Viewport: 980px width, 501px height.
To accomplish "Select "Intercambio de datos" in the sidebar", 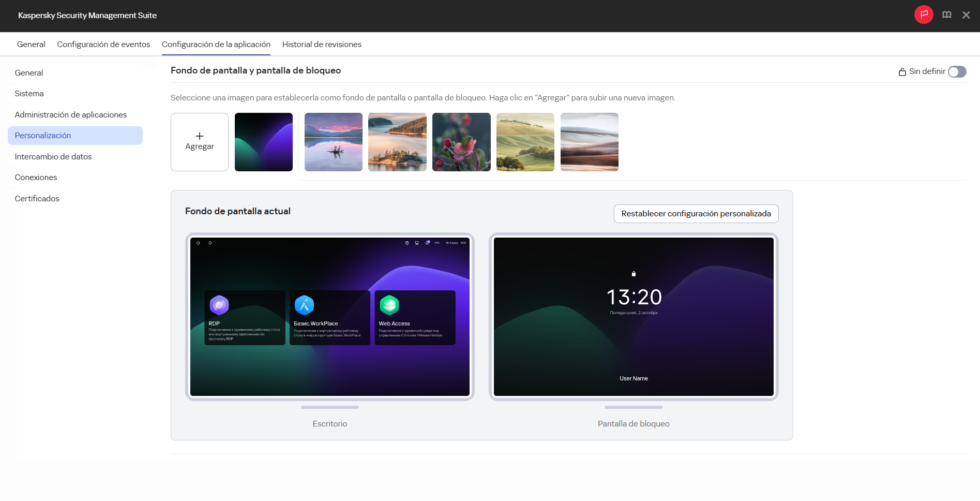I will (53, 156).
